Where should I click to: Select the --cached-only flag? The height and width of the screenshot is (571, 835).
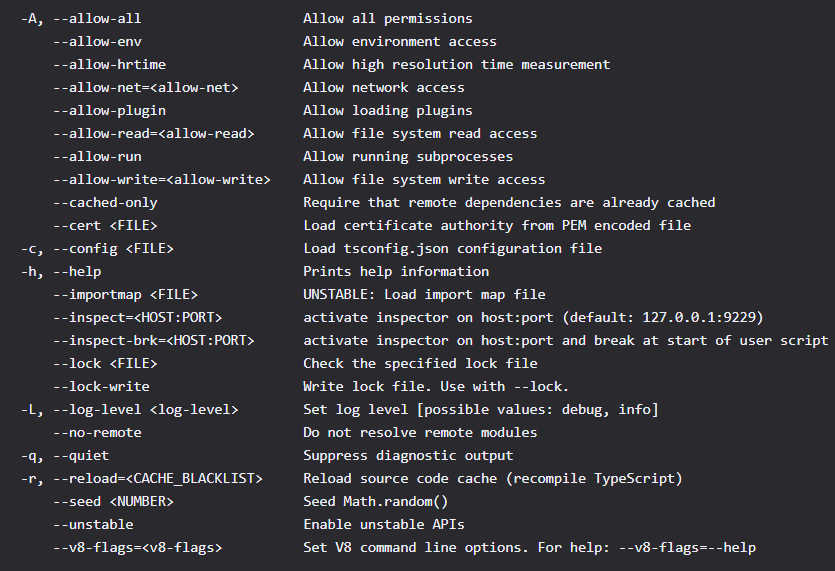pos(105,202)
